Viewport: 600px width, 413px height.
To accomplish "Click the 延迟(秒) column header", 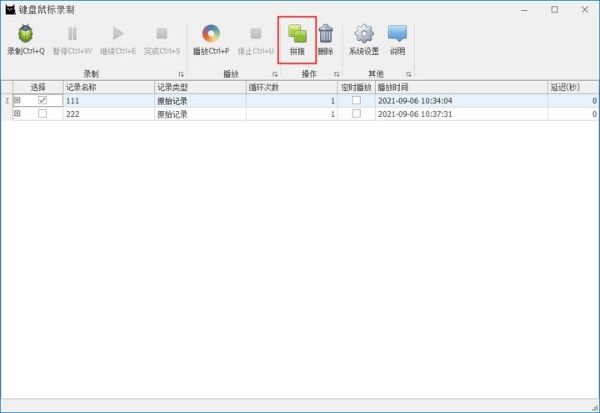I will (573, 87).
